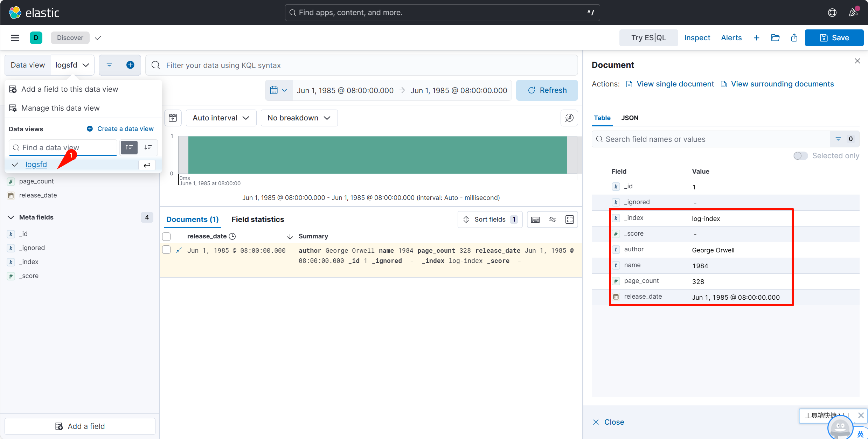Click the add filter plus icon

[130, 65]
